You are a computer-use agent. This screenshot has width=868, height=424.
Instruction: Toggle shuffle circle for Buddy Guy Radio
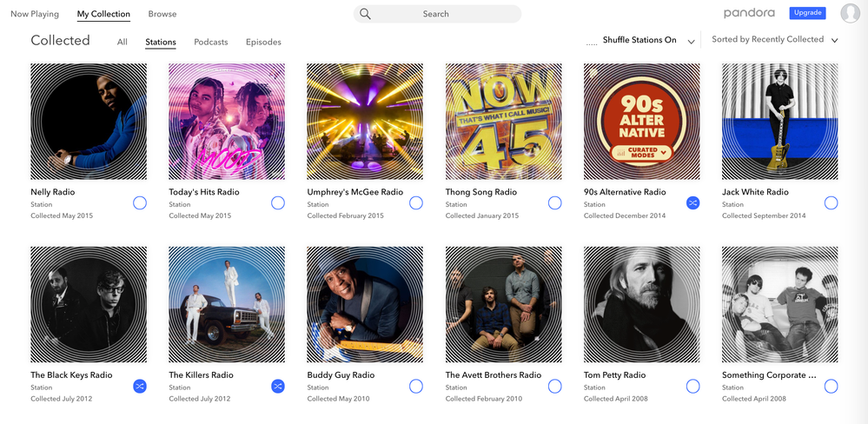(x=416, y=386)
